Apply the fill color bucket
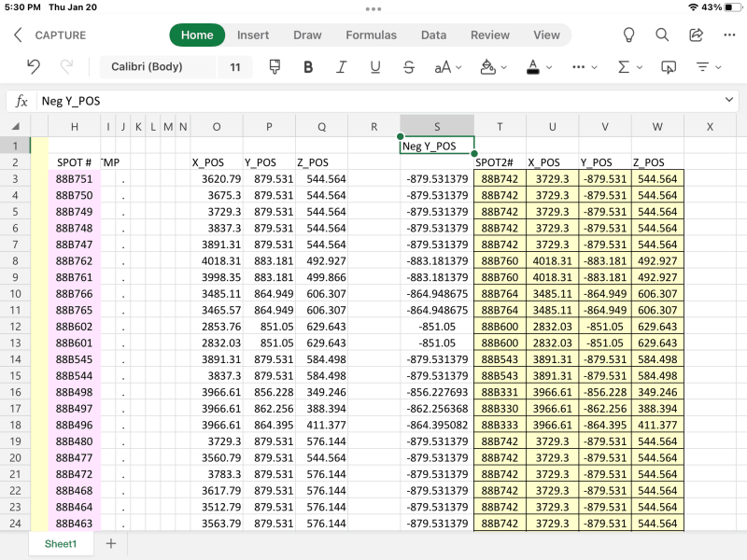 487,67
